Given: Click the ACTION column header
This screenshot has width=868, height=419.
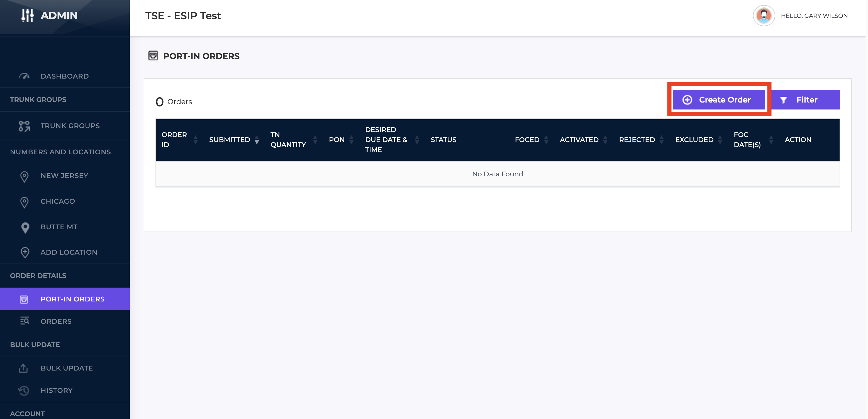Looking at the screenshot, I should 798,140.
